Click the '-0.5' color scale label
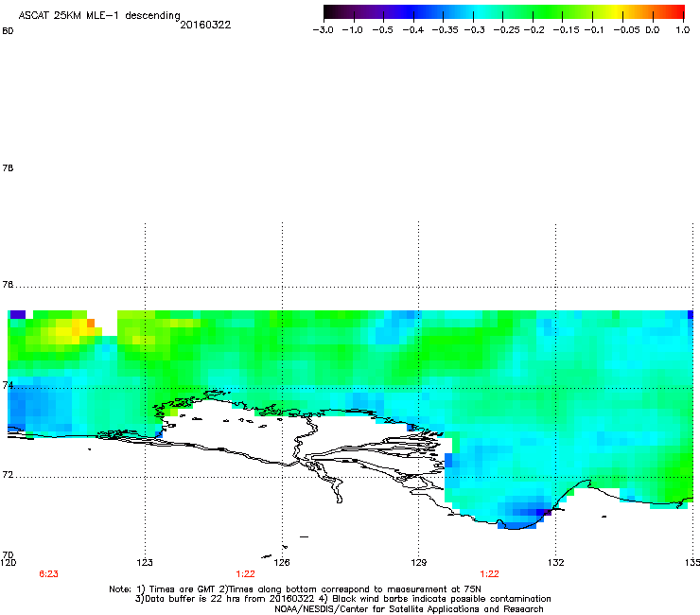The height and width of the screenshot is (615, 700). [382, 30]
